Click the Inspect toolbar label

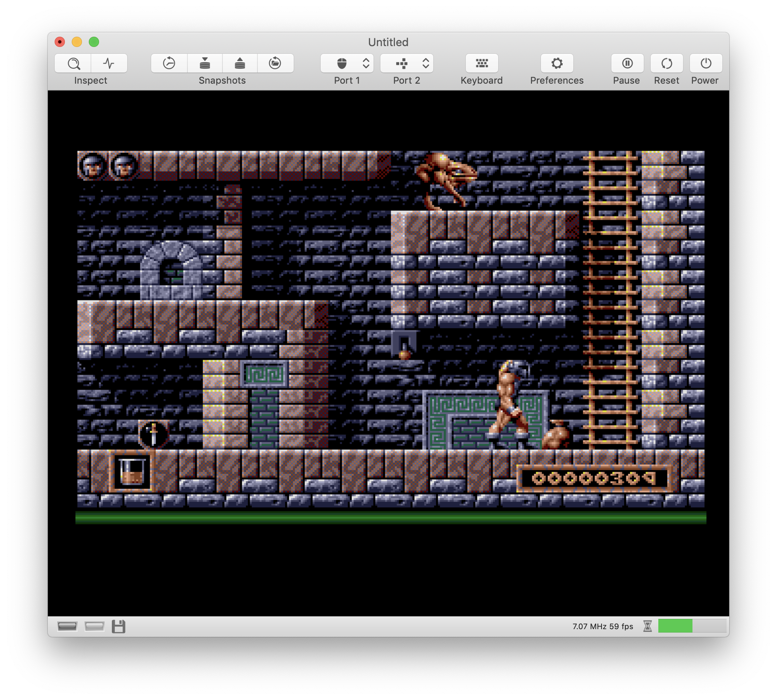[91, 80]
